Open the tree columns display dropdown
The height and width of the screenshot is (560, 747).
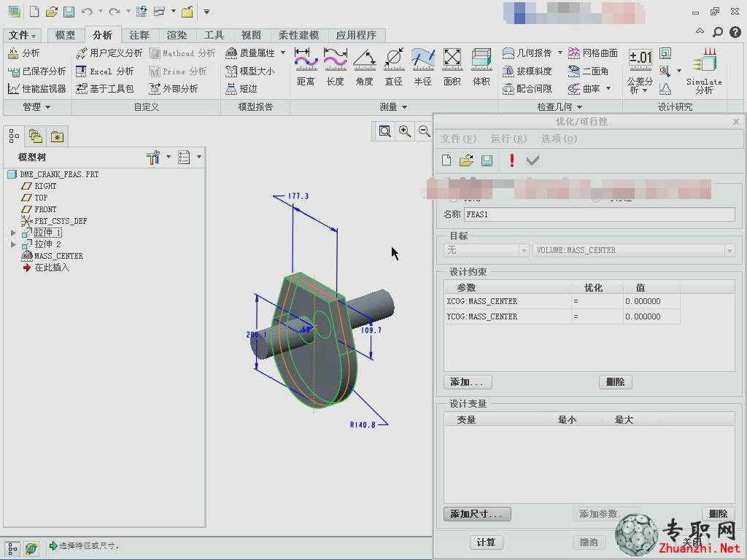[x=198, y=157]
